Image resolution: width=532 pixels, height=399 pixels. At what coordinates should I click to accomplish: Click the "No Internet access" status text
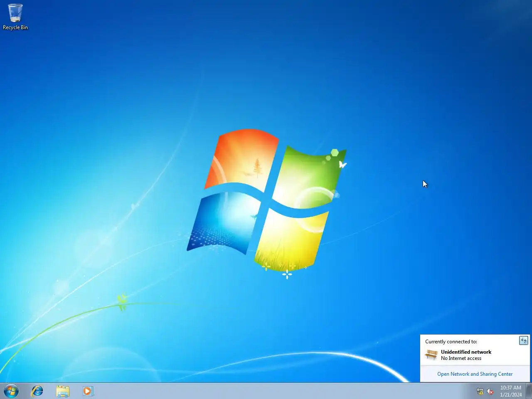tap(461, 358)
